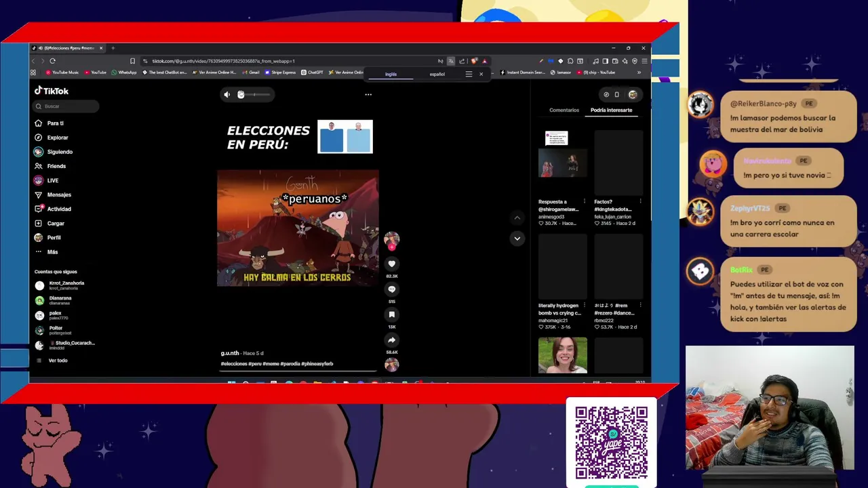Adjust the video volume slider
The height and width of the screenshot is (488, 868).
(254, 94)
